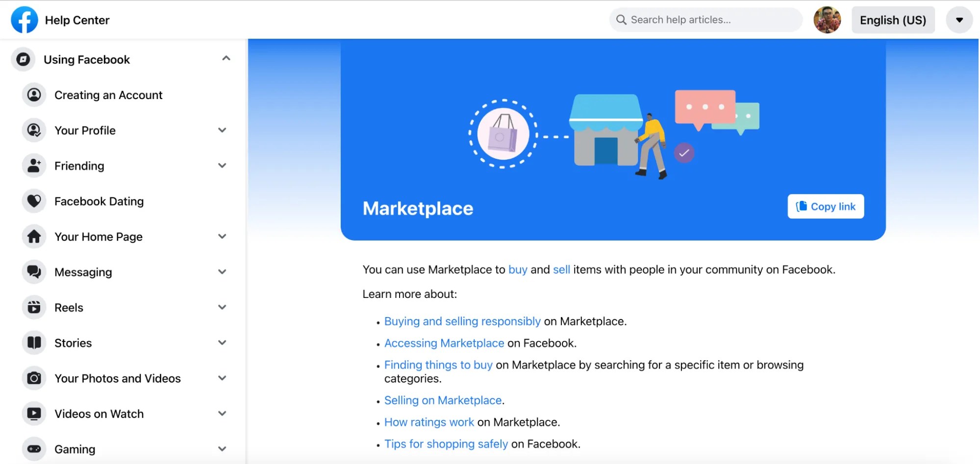Click the Gaming controller icon
This screenshot has width=980, height=464.
coord(33,449)
